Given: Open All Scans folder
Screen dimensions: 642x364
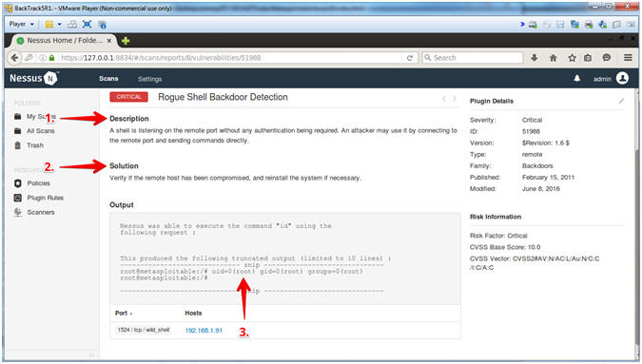Looking at the screenshot, I should click(x=41, y=131).
